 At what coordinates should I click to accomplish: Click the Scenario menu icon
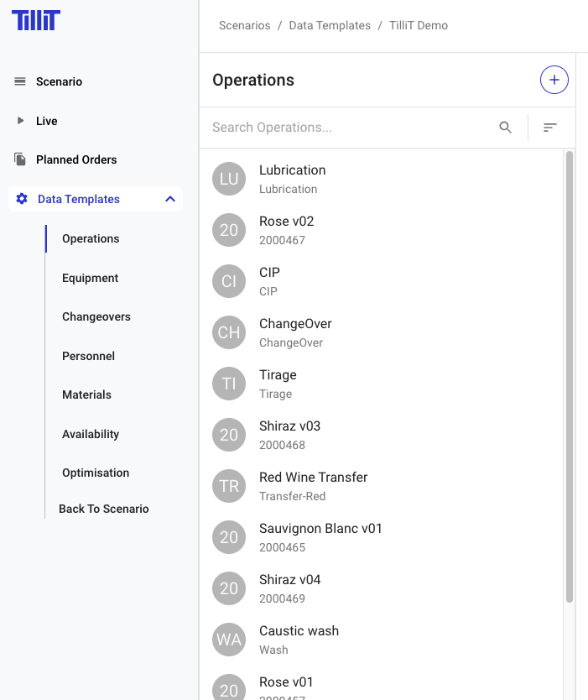pyautogui.click(x=20, y=81)
